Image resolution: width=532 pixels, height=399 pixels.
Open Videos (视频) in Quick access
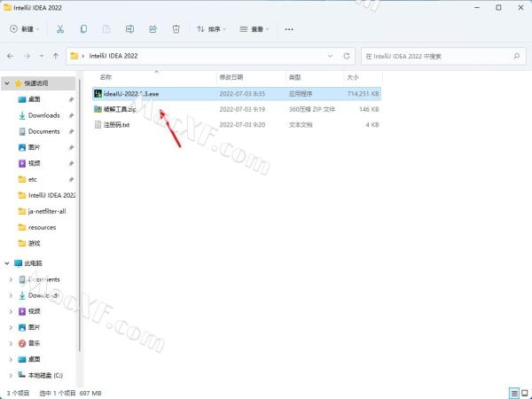[x=34, y=163]
